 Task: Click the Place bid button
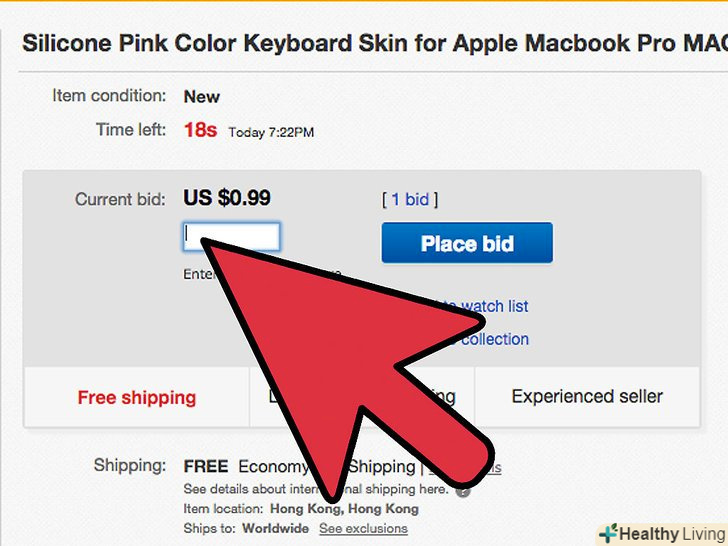pos(467,243)
